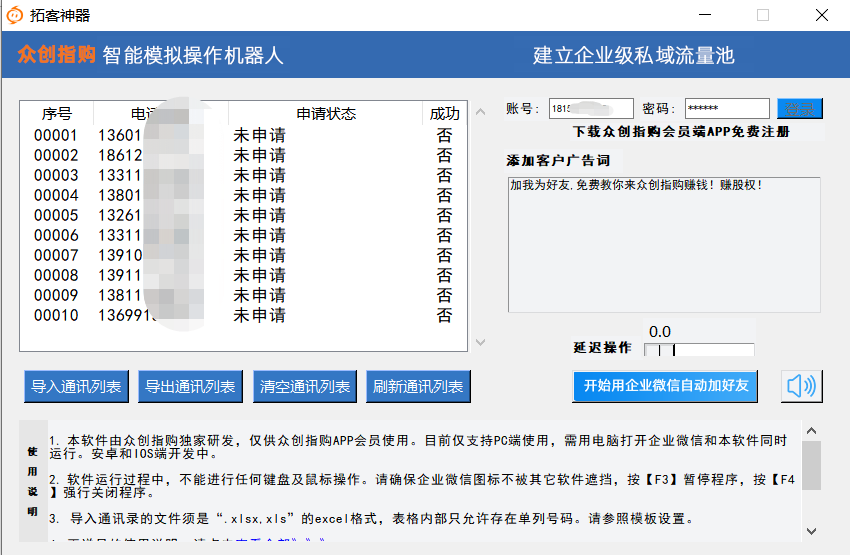
Task: Click 未申请 status in row 00010
Action: click(x=259, y=315)
